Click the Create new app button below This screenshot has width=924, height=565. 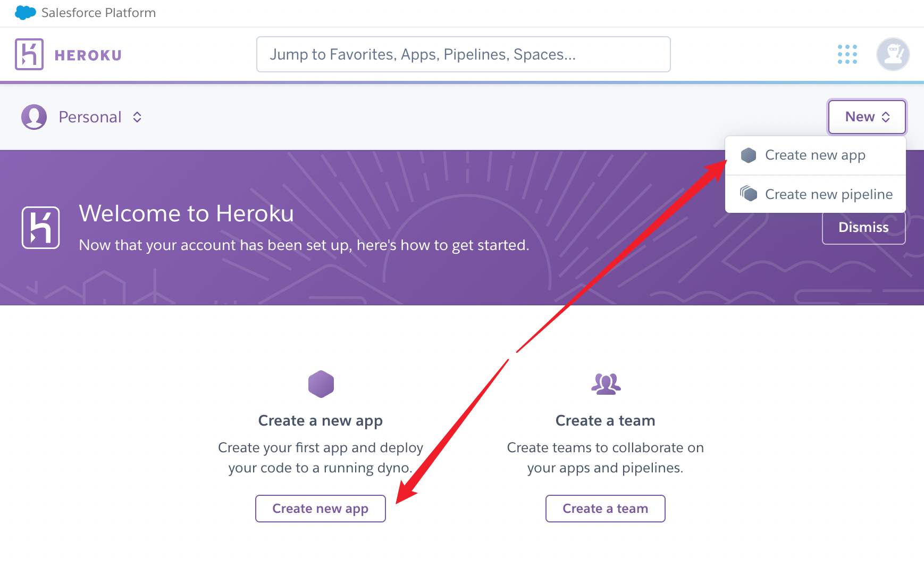click(x=321, y=509)
